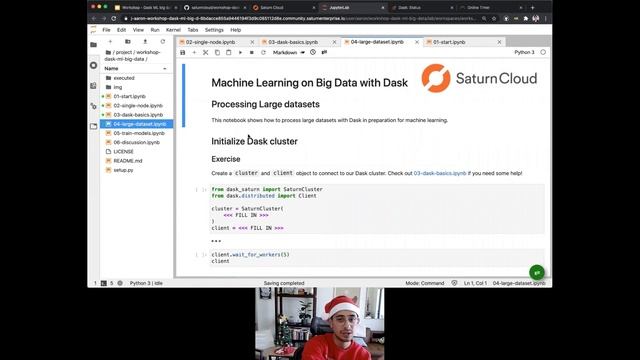Create a new launcher with plus icon
The width and height of the screenshot is (640, 360).
[x=110, y=42]
